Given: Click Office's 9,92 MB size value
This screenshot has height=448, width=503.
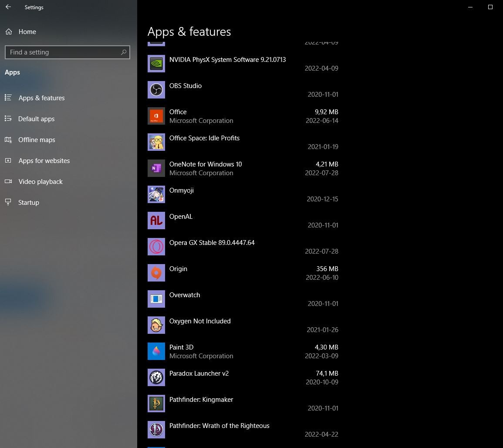Looking at the screenshot, I should click(x=327, y=112).
